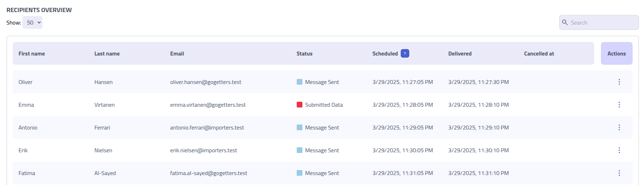The image size is (644, 185).
Task: Click Antonio Ferrari's blue Message Sent swatch
Action: coord(300,127)
